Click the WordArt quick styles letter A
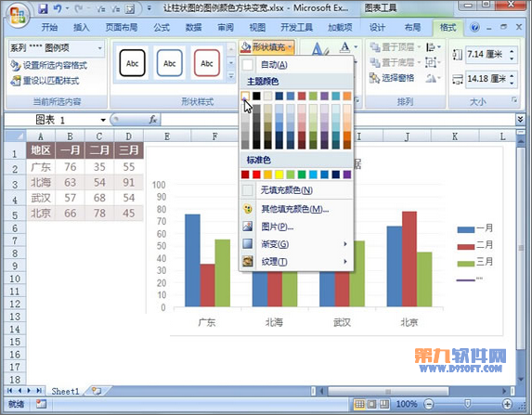This screenshot has height=415, width=532. [319, 49]
